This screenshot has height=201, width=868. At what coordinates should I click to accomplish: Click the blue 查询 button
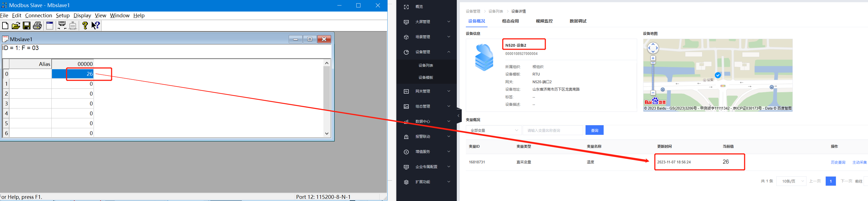(x=594, y=130)
